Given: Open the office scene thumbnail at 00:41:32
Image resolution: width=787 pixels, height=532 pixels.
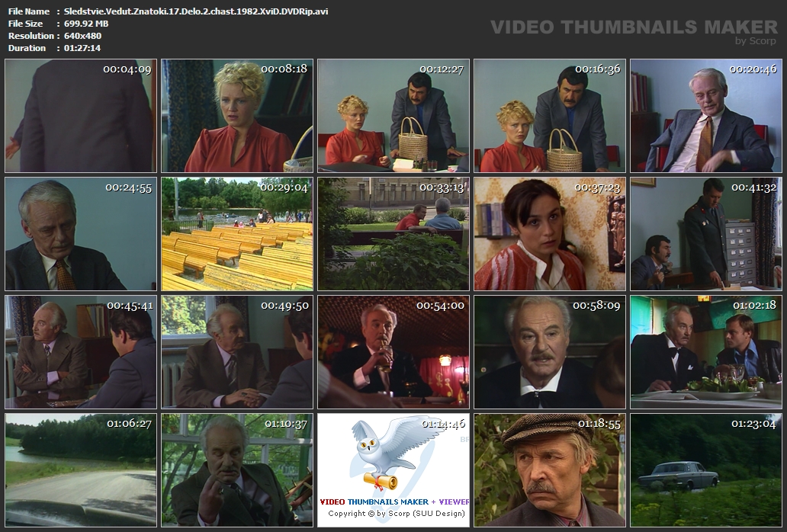Looking at the screenshot, I should tap(705, 234).
